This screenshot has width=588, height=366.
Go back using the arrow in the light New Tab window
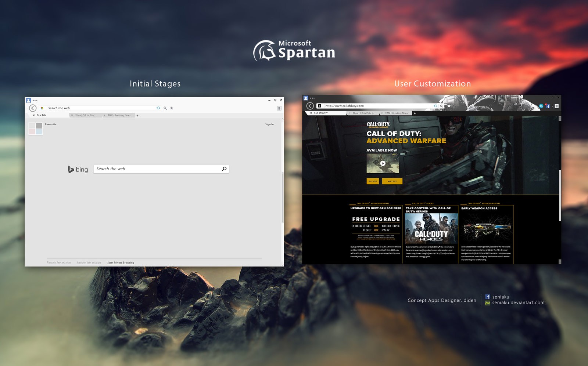[33, 108]
